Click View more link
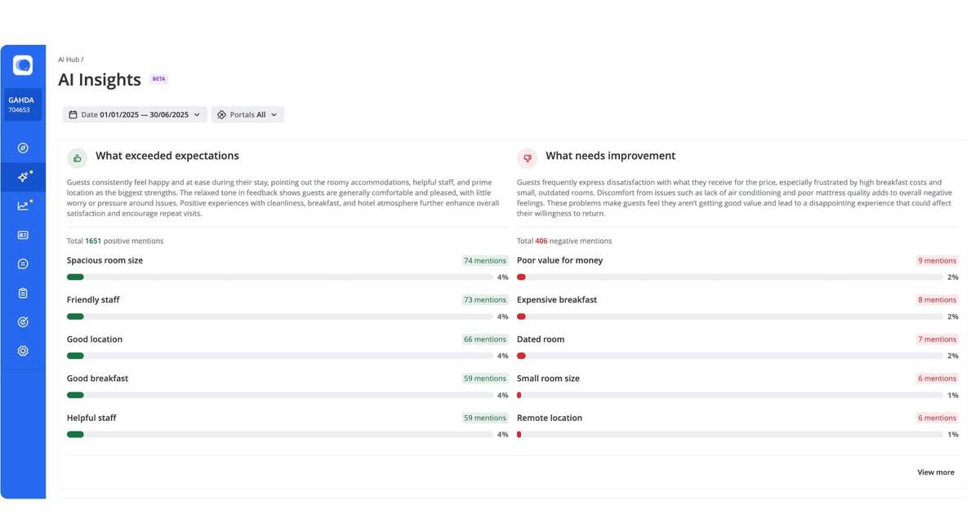 pos(935,472)
